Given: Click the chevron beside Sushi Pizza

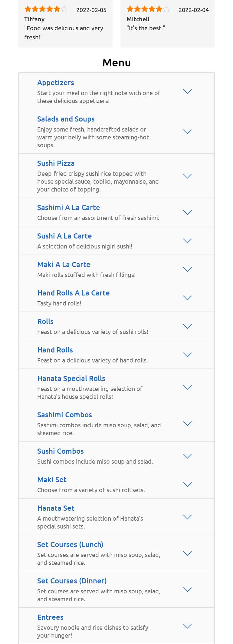Looking at the screenshot, I should 188,176.
